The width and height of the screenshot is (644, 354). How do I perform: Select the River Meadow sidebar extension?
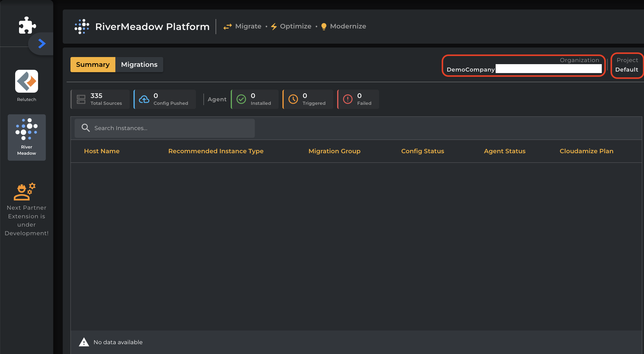click(x=26, y=137)
